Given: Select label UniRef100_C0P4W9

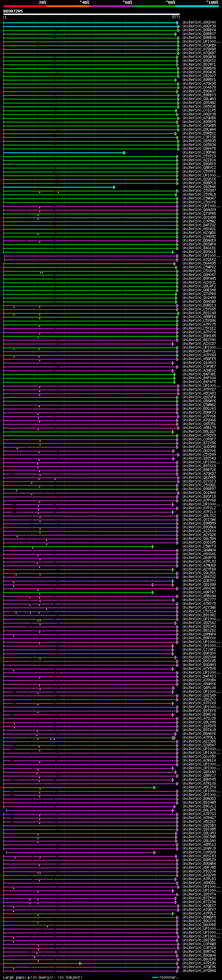Looking at the screenshot, I should point(199,945).
